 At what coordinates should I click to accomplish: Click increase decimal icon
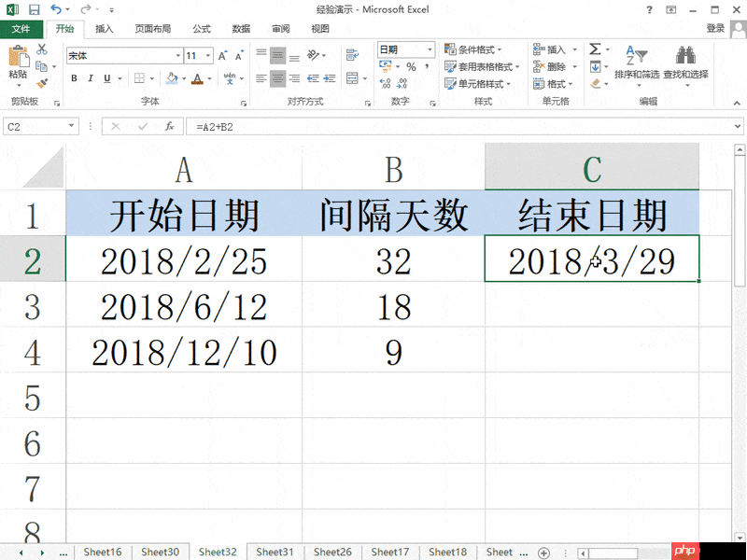point(385,84)
